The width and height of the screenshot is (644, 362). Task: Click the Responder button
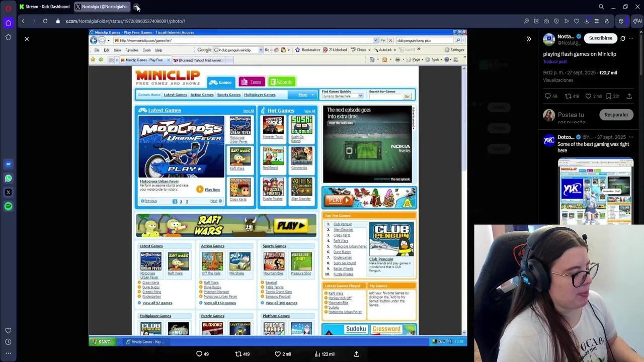[616, 115]
